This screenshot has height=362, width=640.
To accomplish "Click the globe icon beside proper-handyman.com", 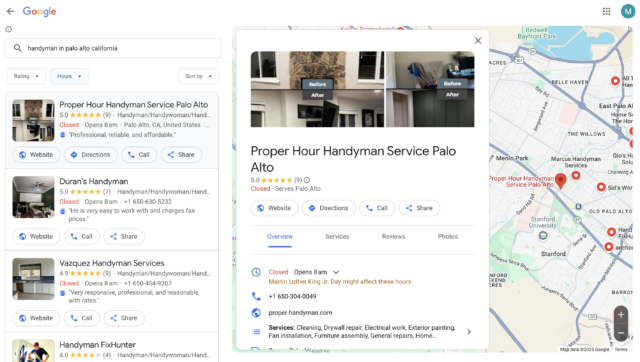I will [256, 313].
